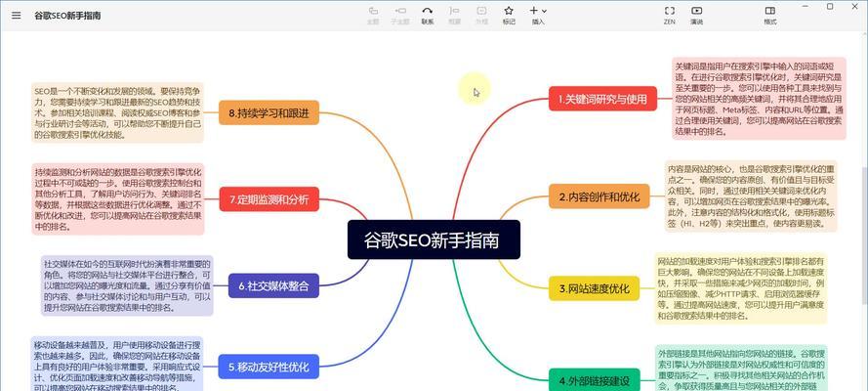
Task: Click the blue note about 移动设备
Action: click(x=117, y=364)
